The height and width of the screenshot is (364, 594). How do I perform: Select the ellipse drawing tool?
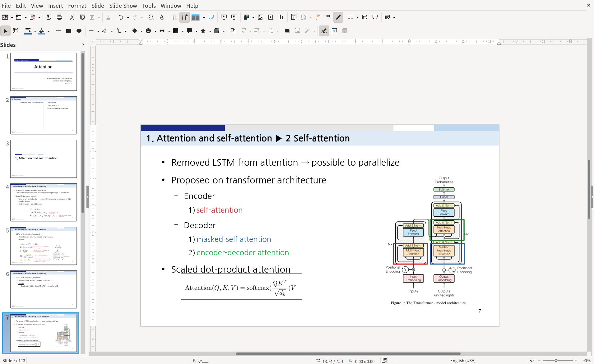[x=79, y=31]
